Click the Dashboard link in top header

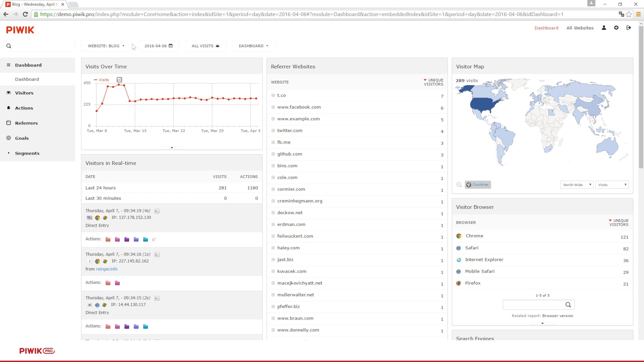[546, 28]
